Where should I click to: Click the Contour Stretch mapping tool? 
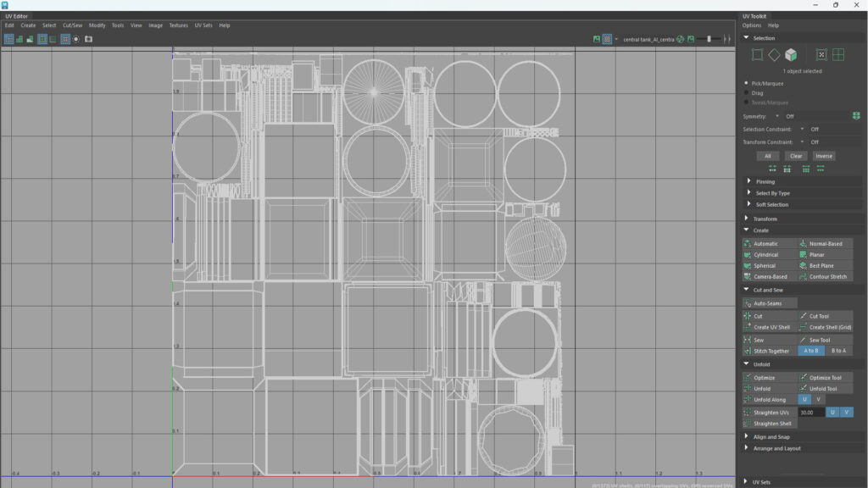click(825, 277)
